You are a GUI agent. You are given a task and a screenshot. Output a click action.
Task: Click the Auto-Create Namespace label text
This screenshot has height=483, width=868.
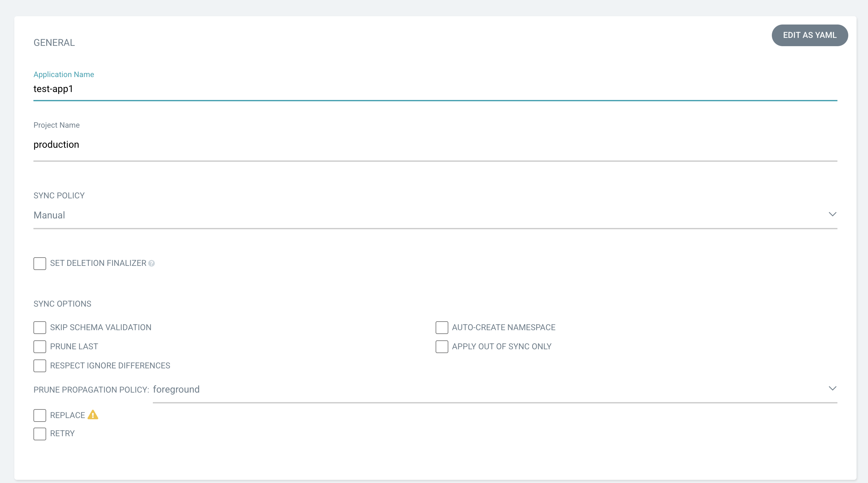pyautogui.click(x=503, y=327)
